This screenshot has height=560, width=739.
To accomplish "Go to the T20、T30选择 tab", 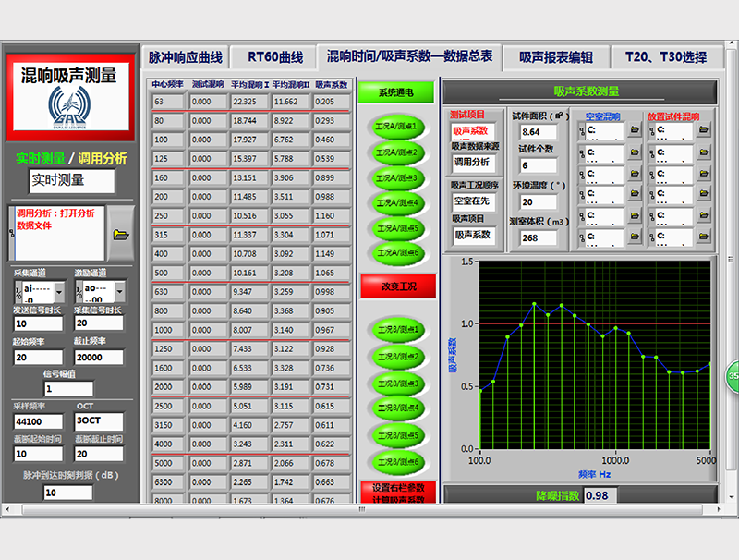I will coord(666,57).
